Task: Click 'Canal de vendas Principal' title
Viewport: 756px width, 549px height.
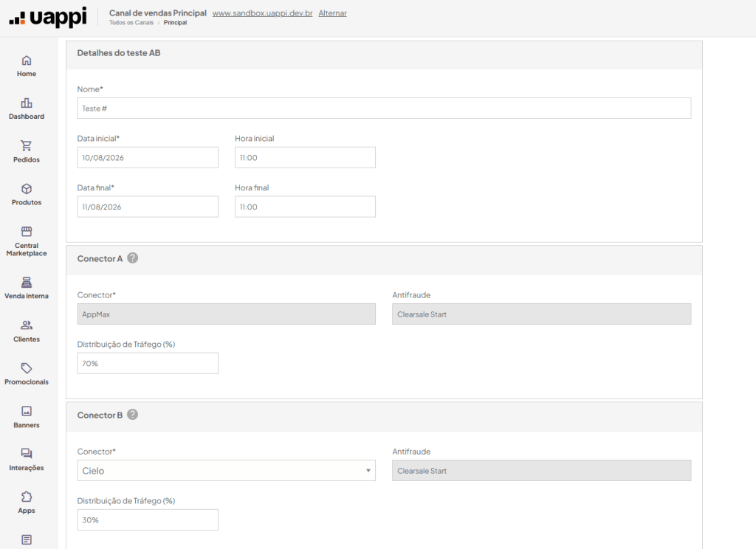Action: pos(158,13)
